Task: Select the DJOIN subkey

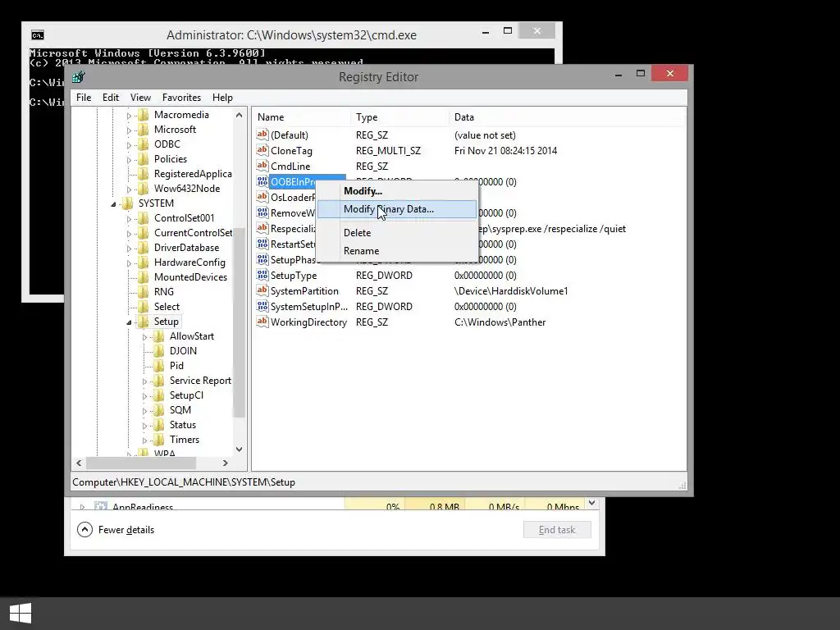Action: point(183,351)
